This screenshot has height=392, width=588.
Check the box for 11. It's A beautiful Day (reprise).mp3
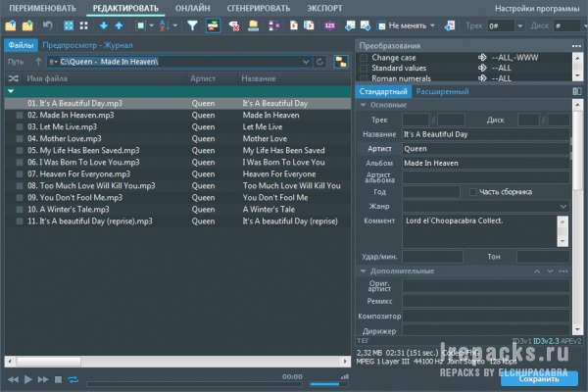pyautogui.click(x=20, y=221)
